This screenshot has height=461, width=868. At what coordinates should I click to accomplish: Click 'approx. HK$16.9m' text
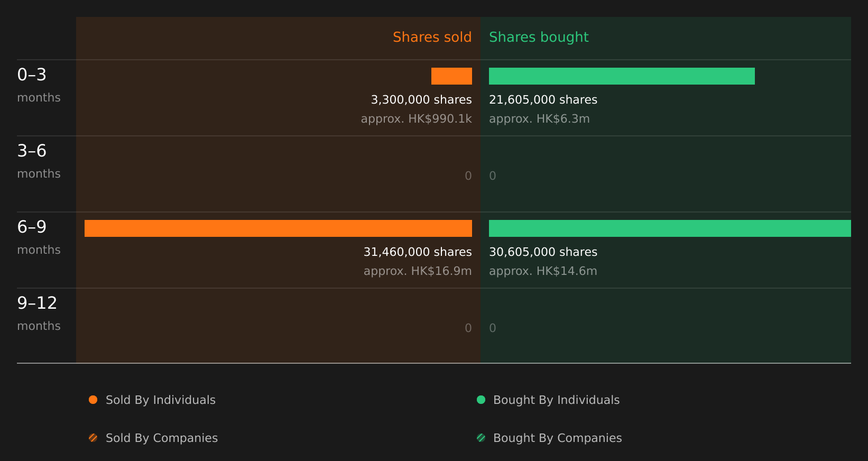pyautogui.click(x=418, y=271)
